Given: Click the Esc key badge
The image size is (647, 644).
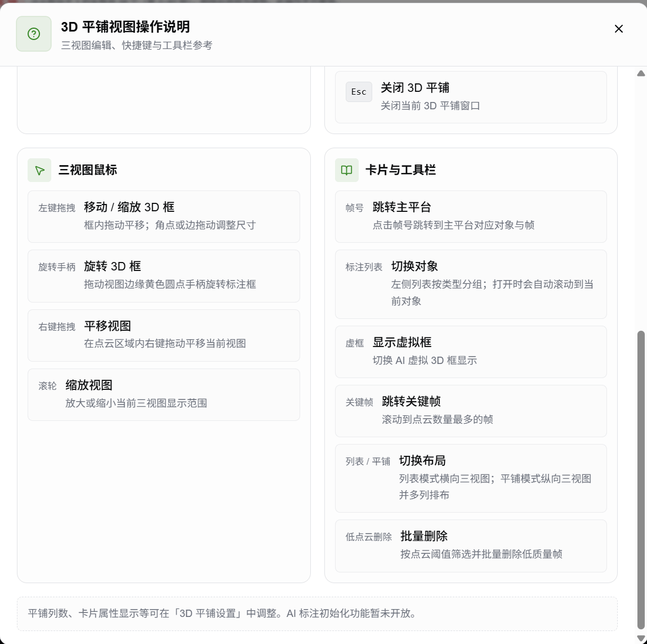Looking at the screenshot, I should coord(359,92).
